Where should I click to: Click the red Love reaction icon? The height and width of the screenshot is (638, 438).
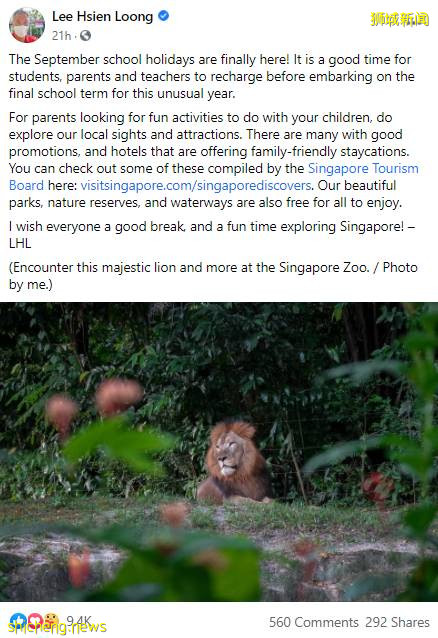35,621
